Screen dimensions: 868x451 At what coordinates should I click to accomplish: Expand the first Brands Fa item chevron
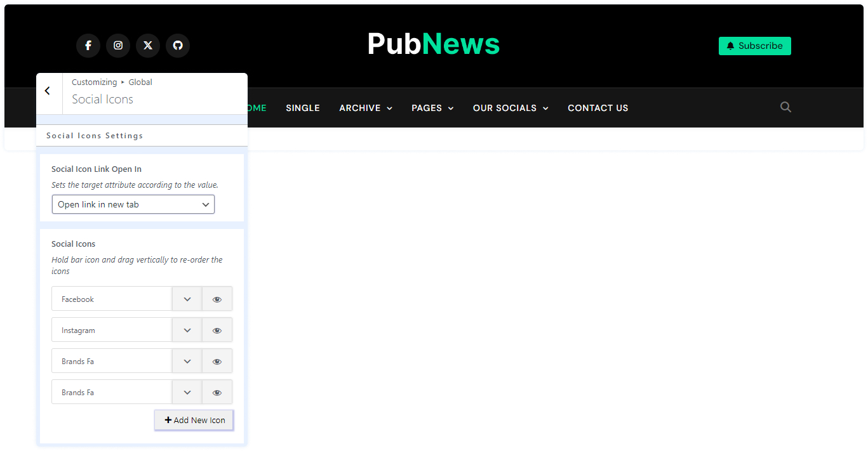click(x=187, y=362)
